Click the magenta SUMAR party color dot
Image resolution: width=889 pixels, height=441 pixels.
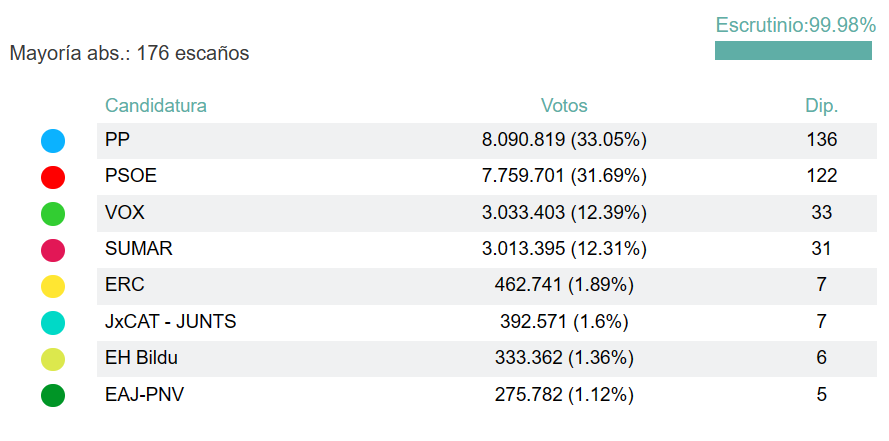pyautogui.click(x=53, y=250)
